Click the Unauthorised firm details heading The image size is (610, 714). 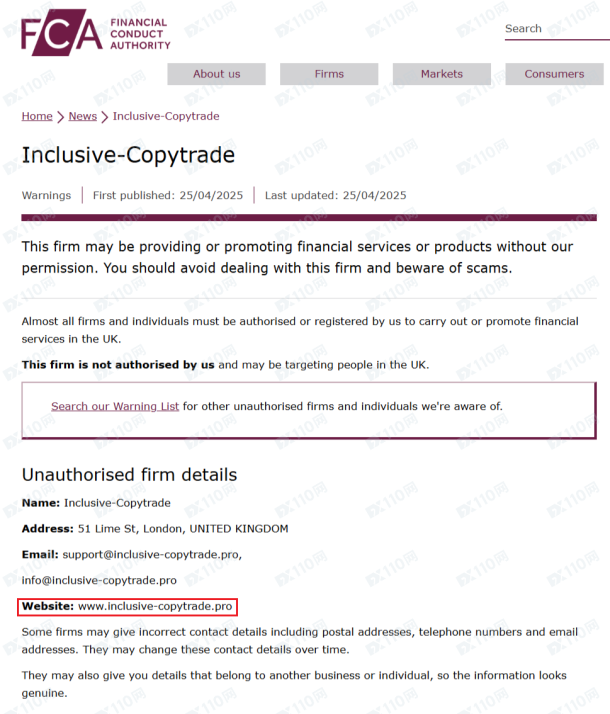(129, 475)
